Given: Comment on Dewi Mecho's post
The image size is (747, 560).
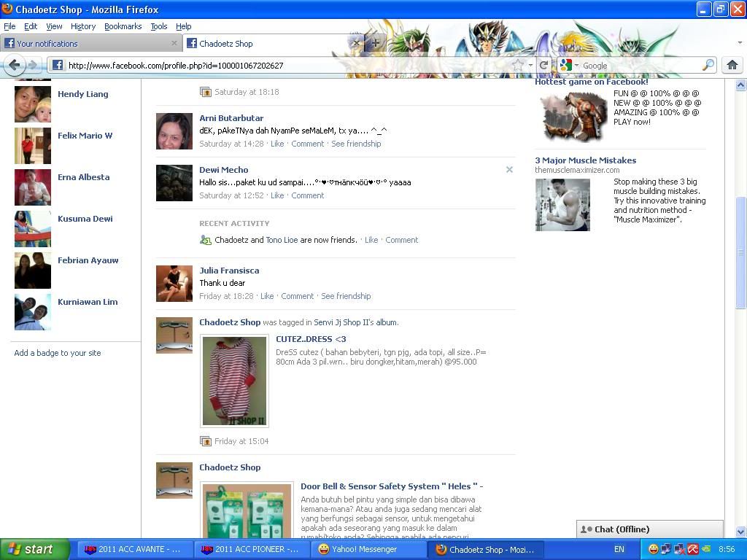Looking at the screenshot, I should (x=308, y=195).
